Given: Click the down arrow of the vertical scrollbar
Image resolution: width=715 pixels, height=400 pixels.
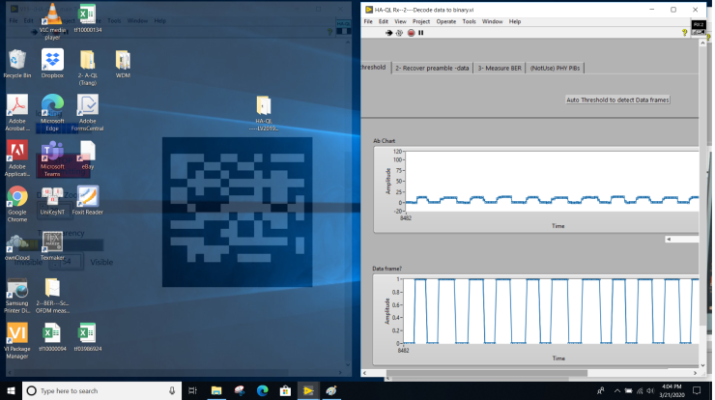Looking at the screenshot, I should click(703, 365).
